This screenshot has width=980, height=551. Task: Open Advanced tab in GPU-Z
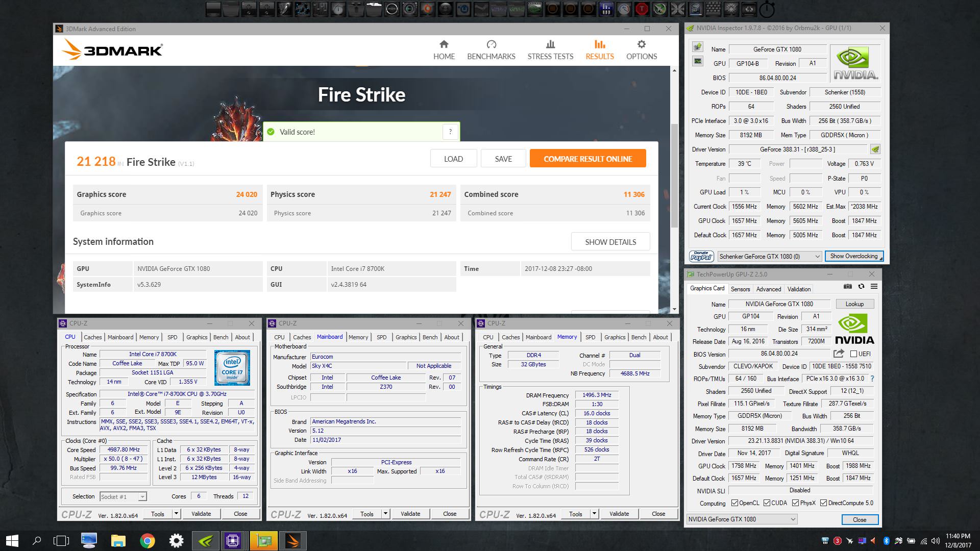click(x=769, y=289)
